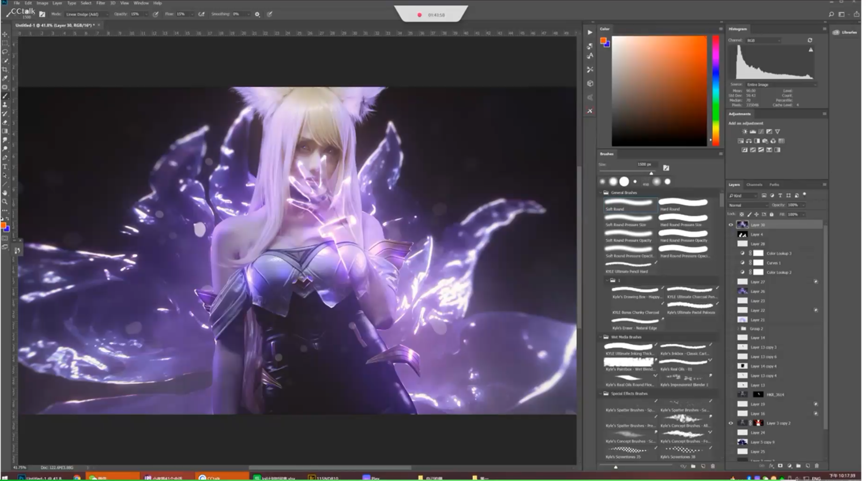Enable airbrush-style build-up next to Flow
This screenshot has width=868, height=481.
point(201,14)
